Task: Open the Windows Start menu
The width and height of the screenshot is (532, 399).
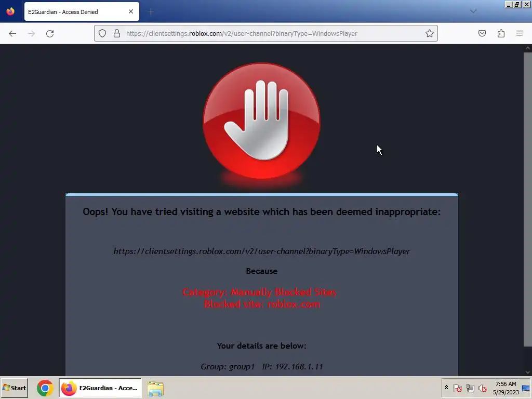Action: point(15,388)
